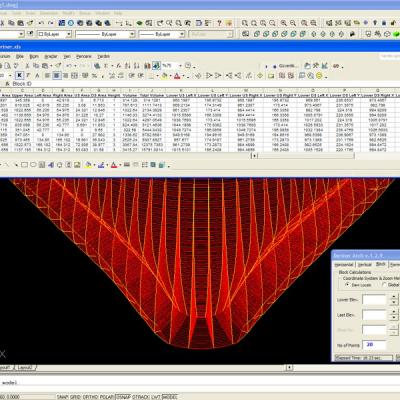This screenshot has height=400, width=400.
Task: Open the Excel Veri menu
Action: pos(67,56)
